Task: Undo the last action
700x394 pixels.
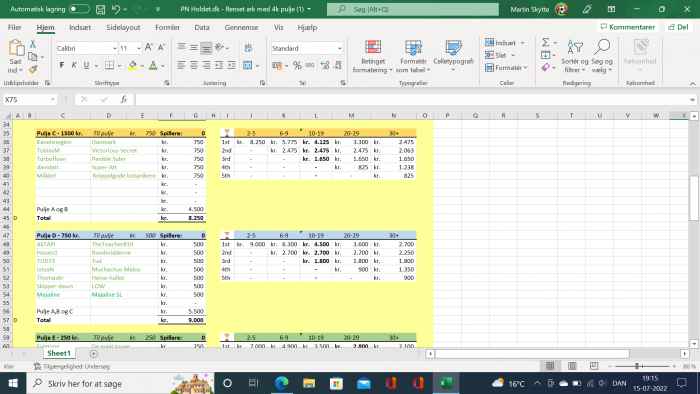Action: pyautogui.click(x=116, y=9)
